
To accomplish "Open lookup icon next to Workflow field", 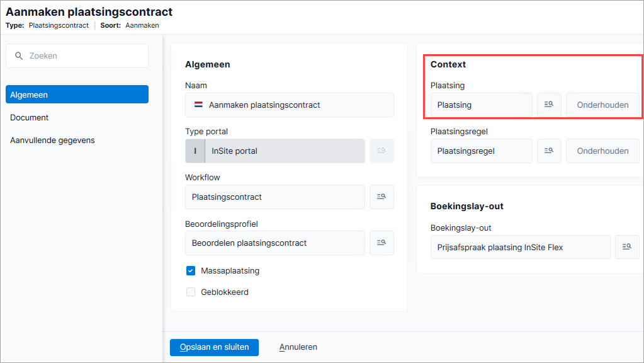I will click(381, 197).
